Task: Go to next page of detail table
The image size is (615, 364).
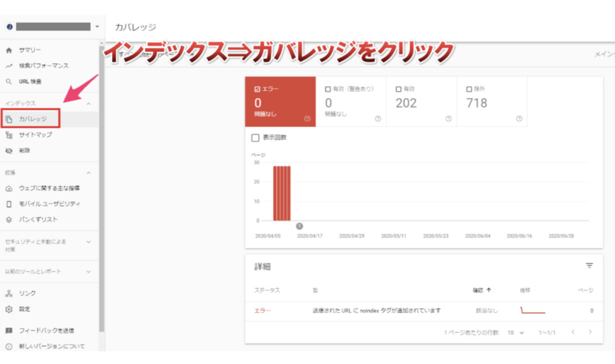Action: (590, 332)
